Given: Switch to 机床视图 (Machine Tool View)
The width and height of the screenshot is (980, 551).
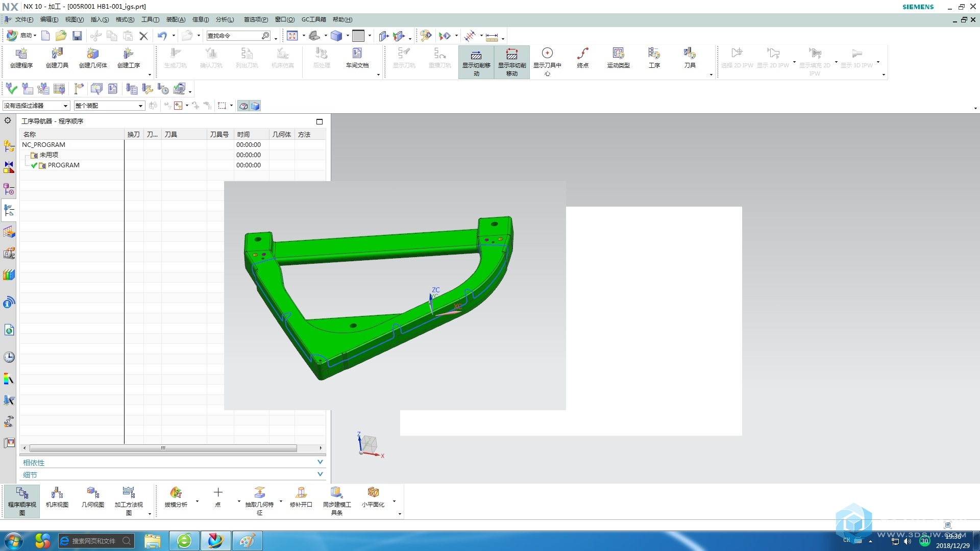Looking at the screenshot, I should click(x=57, y=497).
